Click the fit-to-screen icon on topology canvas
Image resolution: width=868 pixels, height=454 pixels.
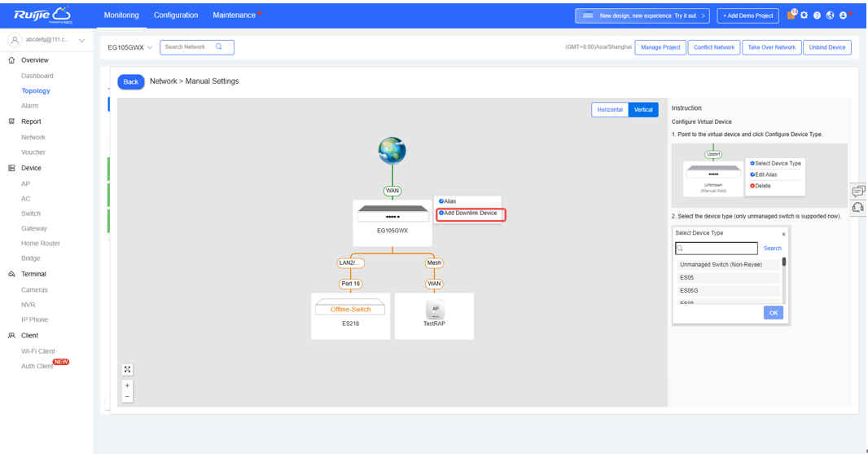(128, 369)
